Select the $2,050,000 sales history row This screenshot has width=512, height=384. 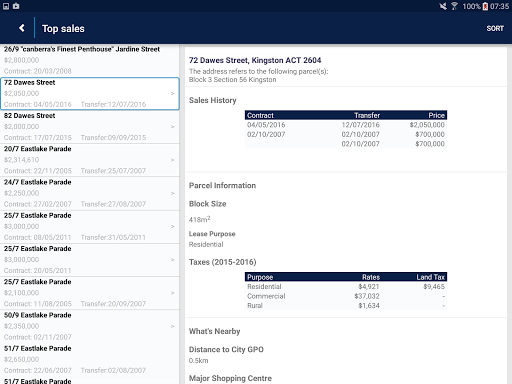pyautogui.click(x=346, y=125)
